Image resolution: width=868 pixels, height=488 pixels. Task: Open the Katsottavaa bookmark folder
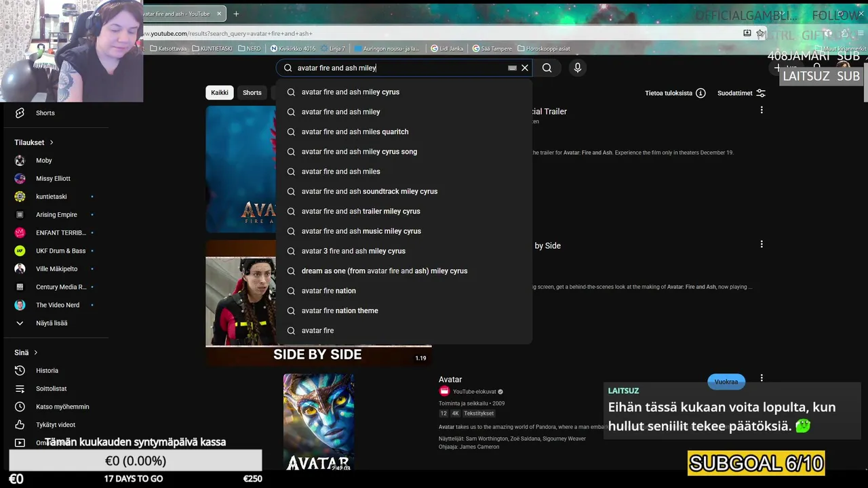168,49
